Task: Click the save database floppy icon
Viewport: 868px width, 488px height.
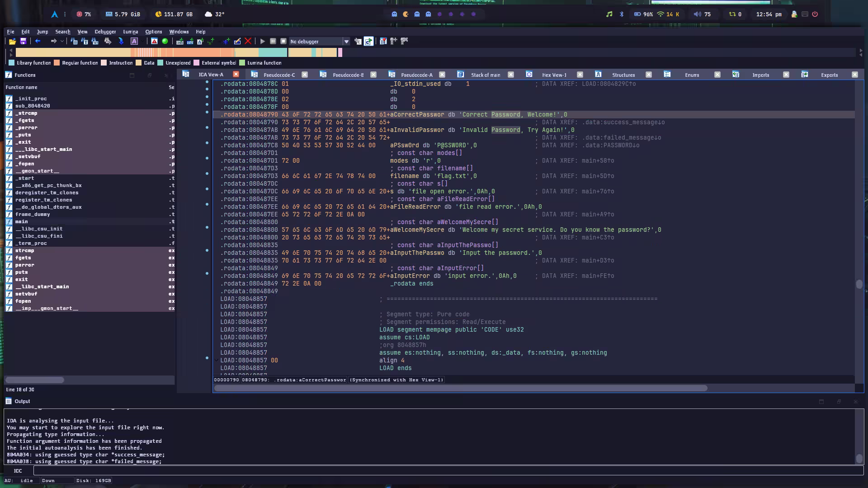Action: [23, 41]
